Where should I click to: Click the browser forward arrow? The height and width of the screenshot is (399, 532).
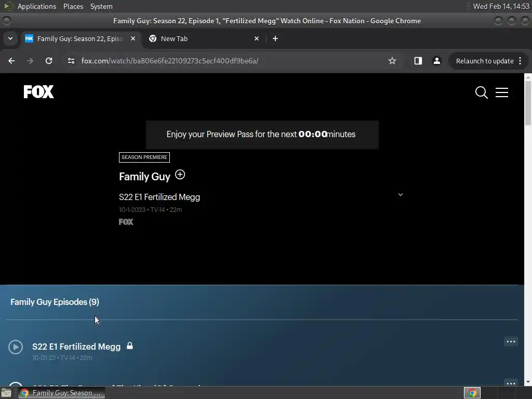(x=30, y=61)
